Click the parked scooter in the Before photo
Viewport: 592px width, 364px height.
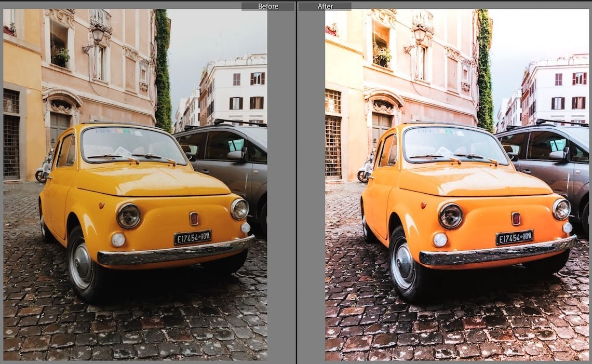coord(44,168)
